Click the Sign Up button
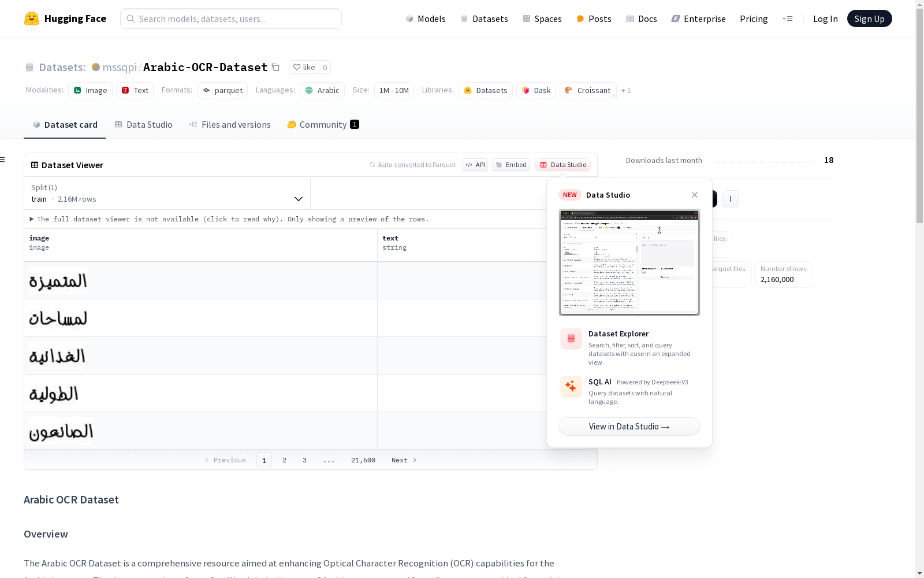Viewport: 924px width, 578px height. pyautogui.click(x=869, y=18)
